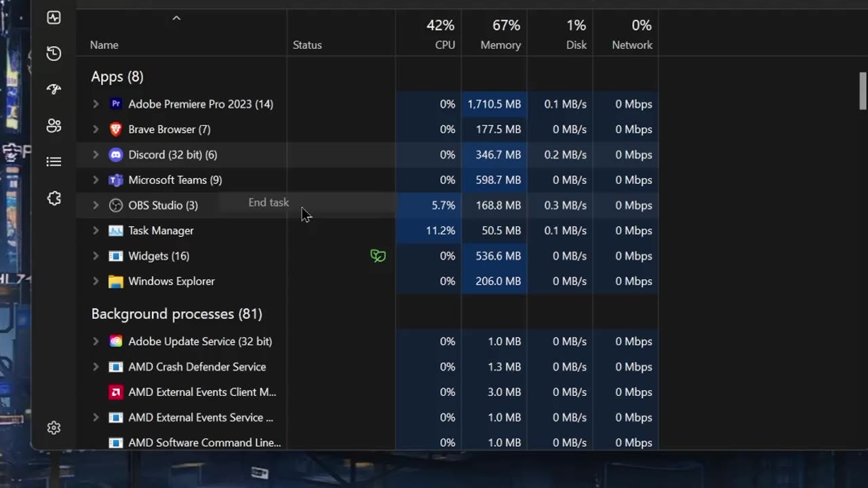
Task: Open Task Manager settings gear
Action: coord(54,428)
